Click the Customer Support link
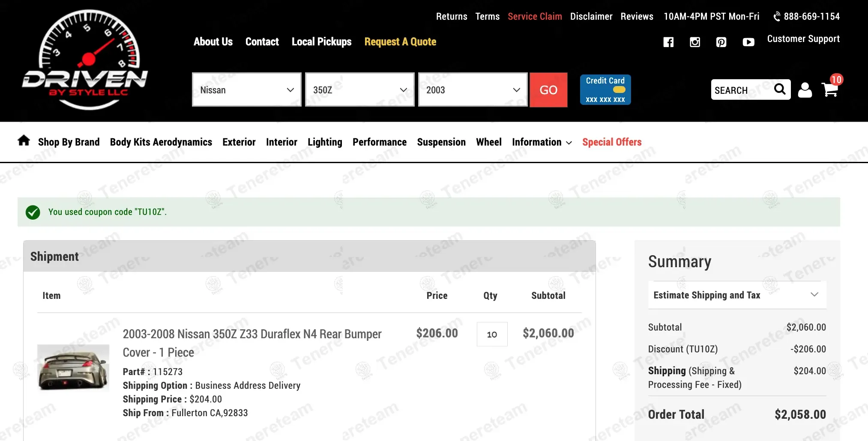This screenshot has width=868, height=441. point(803,39)
